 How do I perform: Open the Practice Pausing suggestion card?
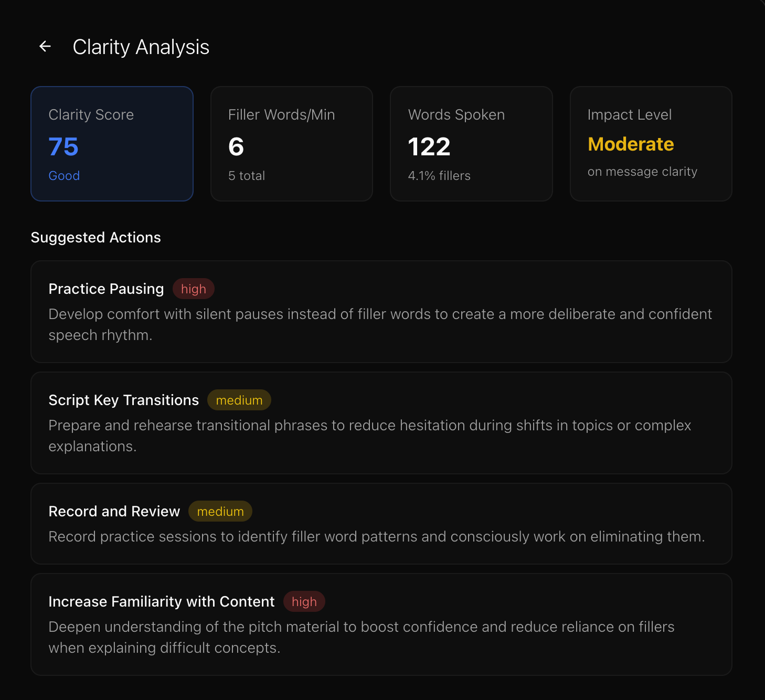tap(381, 312)
